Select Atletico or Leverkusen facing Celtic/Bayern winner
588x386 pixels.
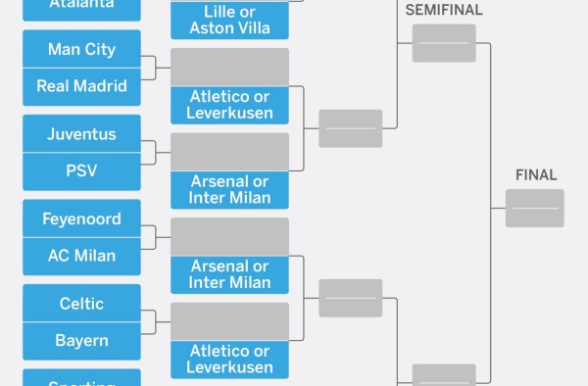[229, 360]
